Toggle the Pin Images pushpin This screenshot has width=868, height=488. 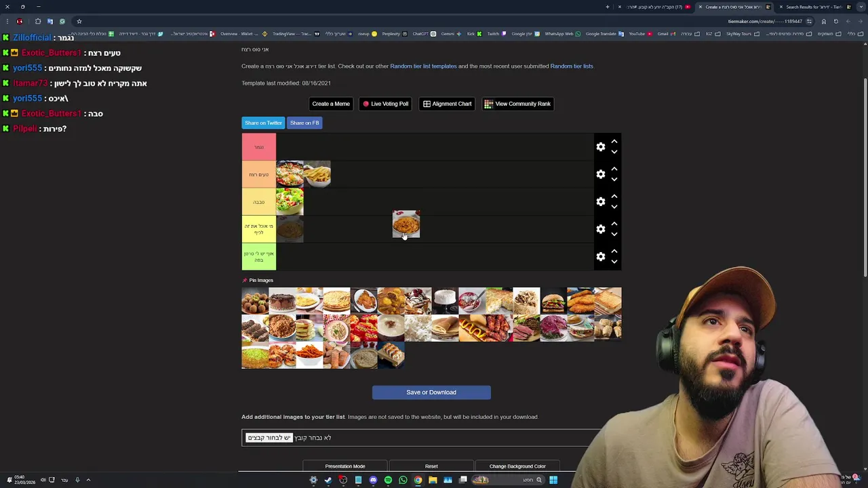coord(245,281)
